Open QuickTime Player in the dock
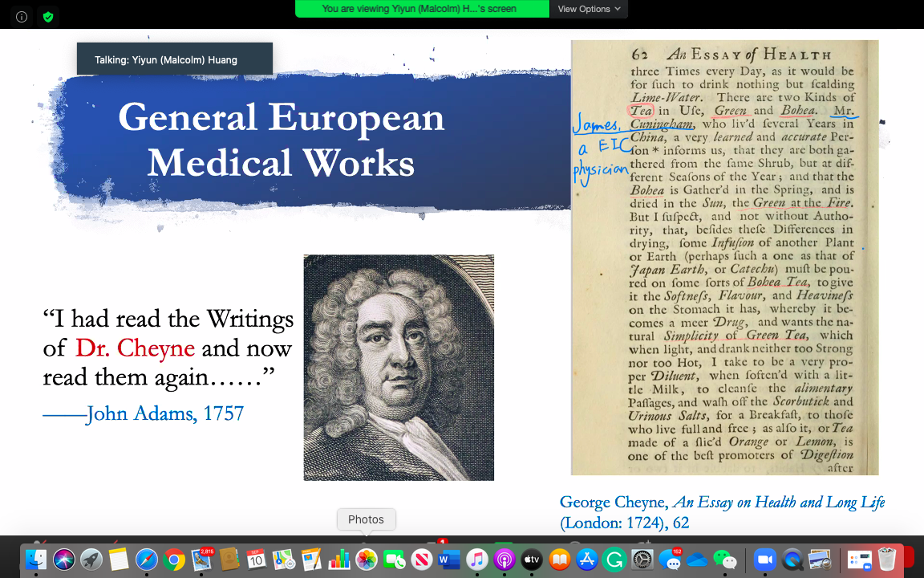 792,559
